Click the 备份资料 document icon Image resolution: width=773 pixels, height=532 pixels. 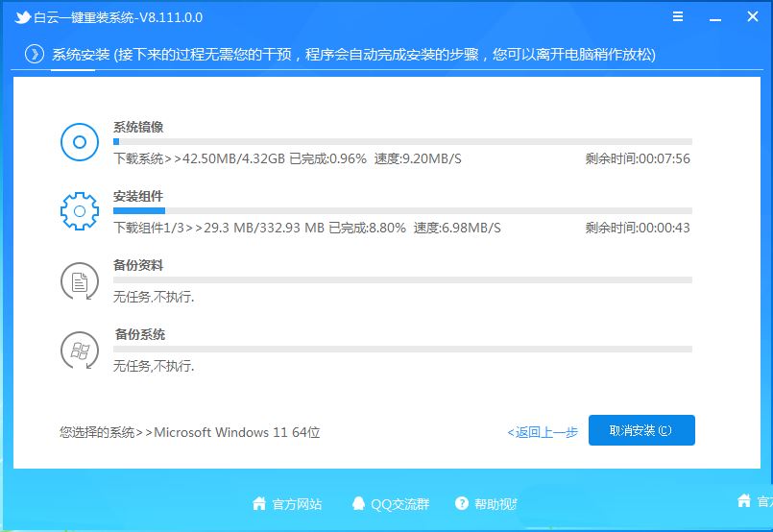[x=80, y=281]
